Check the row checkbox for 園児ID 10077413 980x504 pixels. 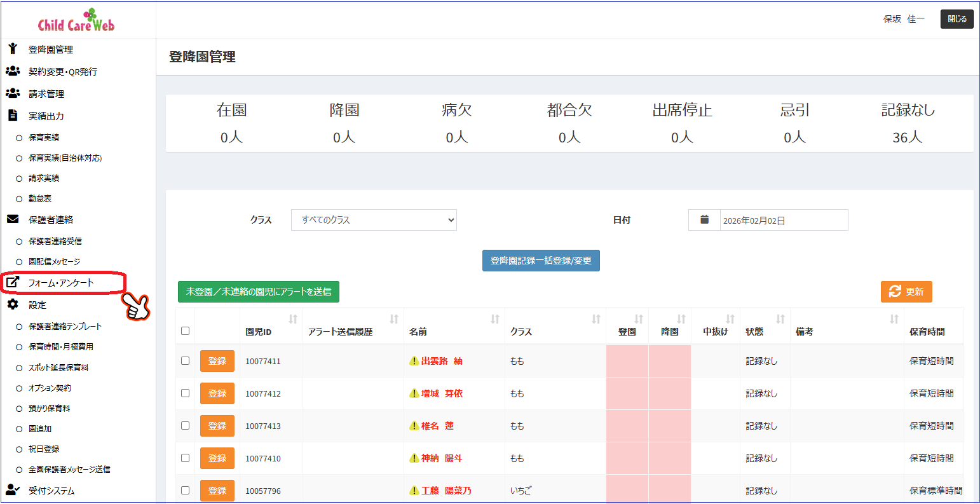tap(185, 425)
